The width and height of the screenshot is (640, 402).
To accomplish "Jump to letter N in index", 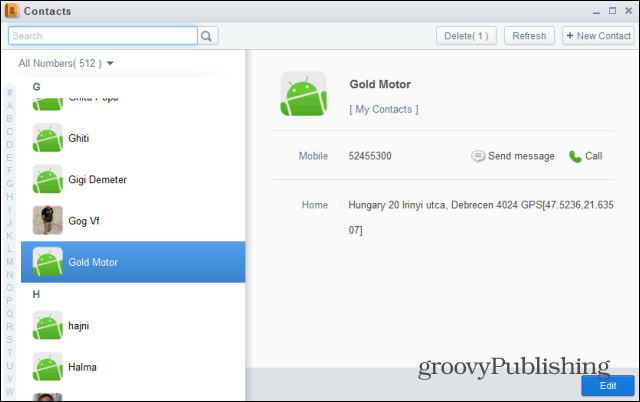I will tap(10, 275).
